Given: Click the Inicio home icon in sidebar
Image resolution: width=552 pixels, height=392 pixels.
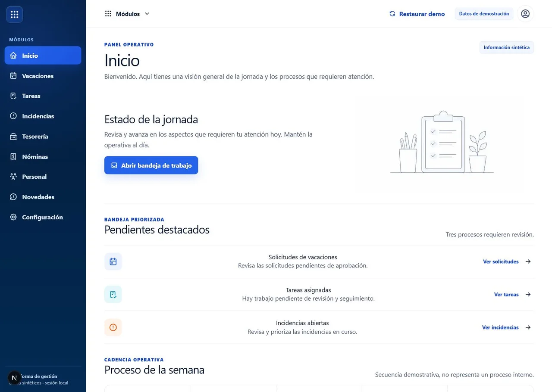Looking at the screenshot, I should coord(13,56).
